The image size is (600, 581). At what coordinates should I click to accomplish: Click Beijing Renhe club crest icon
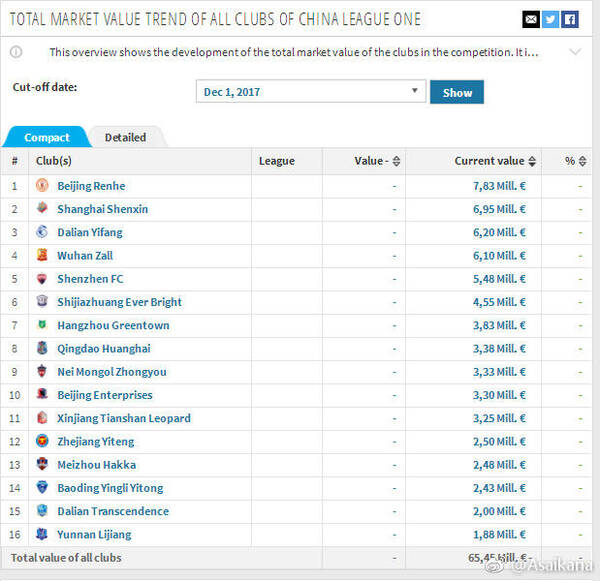(x=42, y=186)
